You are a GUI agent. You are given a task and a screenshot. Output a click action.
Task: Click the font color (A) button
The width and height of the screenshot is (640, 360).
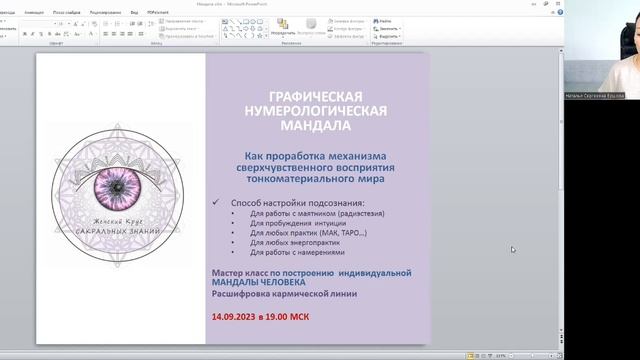point(91,34)
